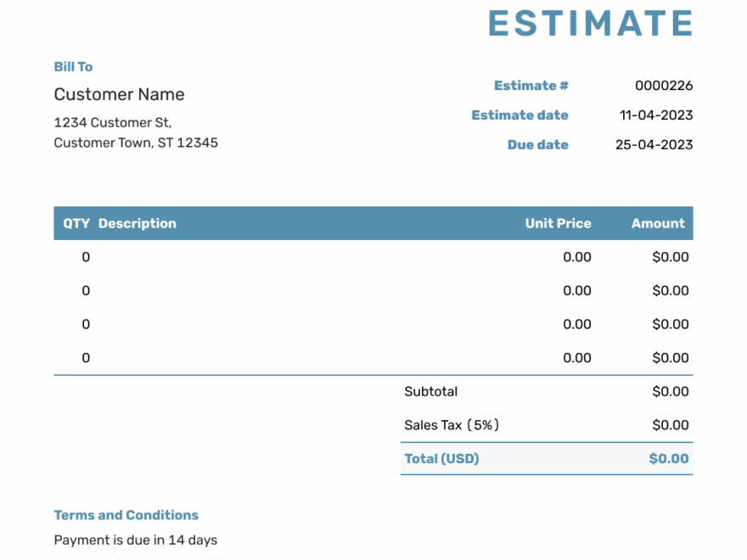Select the Sales Tax (5%) label
This screenshot has width=747, height=560.
[452, 425]
